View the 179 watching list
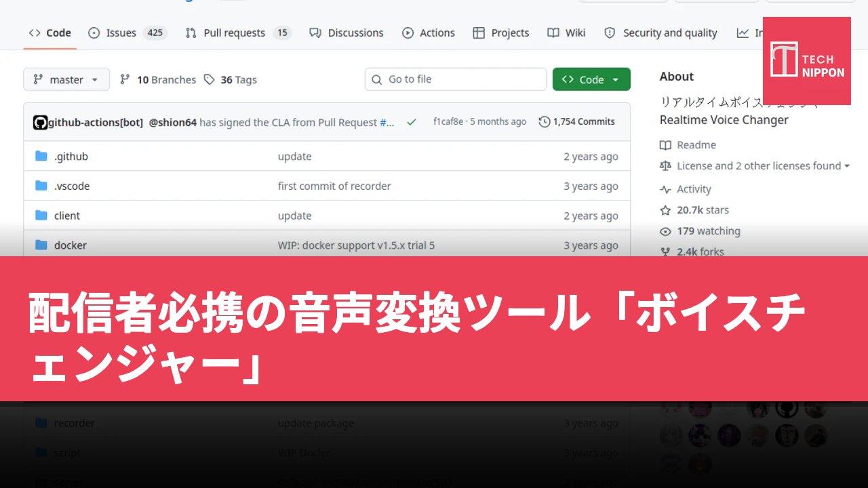 701,231
